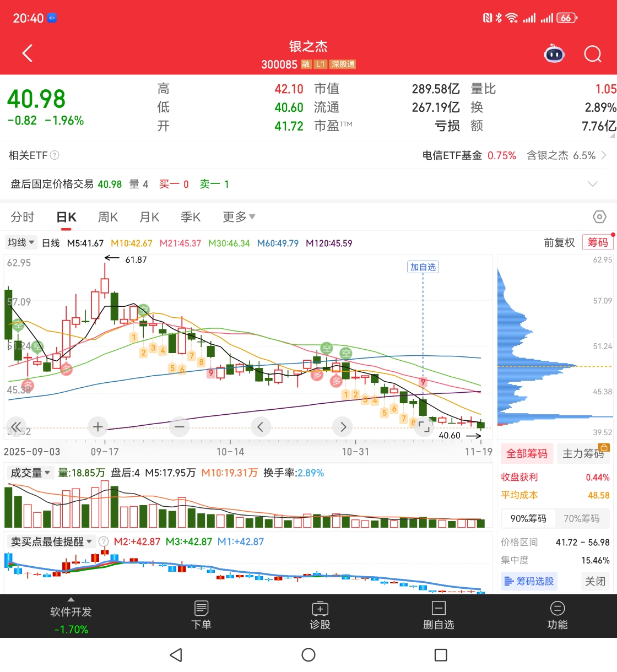Tap the question mark beside 相关ETF
Image resolution: width=617 pixels, height=672 pixels.
[x=55, y=155]
